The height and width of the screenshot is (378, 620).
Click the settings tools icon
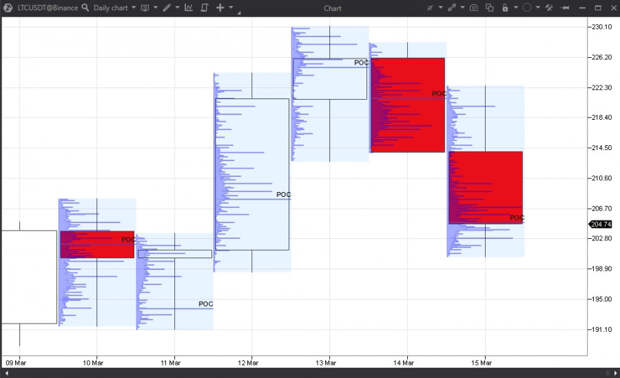pos(549,8)
